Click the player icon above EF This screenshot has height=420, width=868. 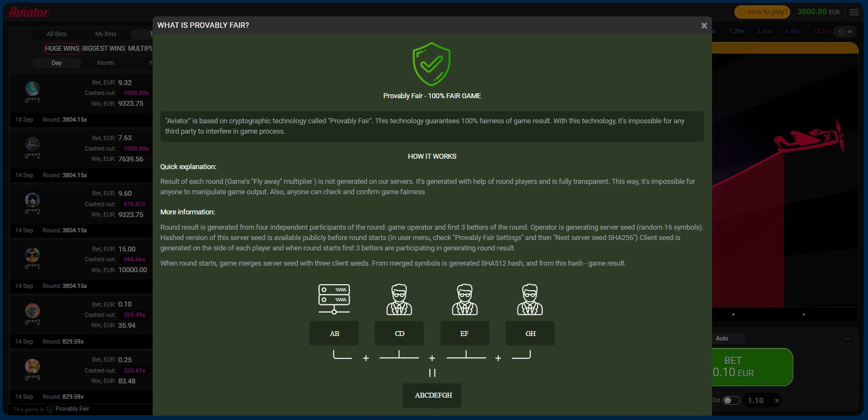[465, 299]
